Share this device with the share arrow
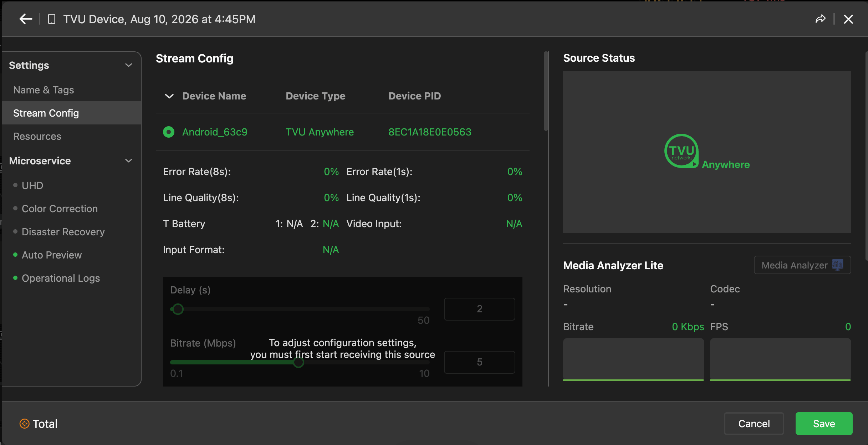Screen dimensions: 868x445 [x=820, y=19]
